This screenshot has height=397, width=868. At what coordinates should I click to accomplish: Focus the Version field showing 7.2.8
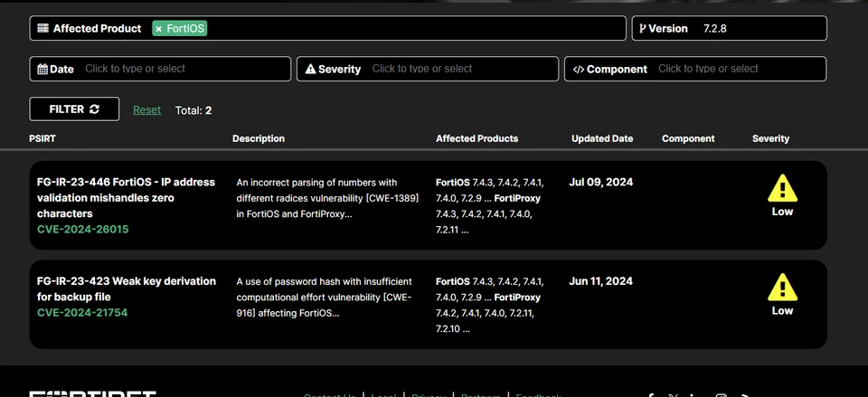point(730,28)
